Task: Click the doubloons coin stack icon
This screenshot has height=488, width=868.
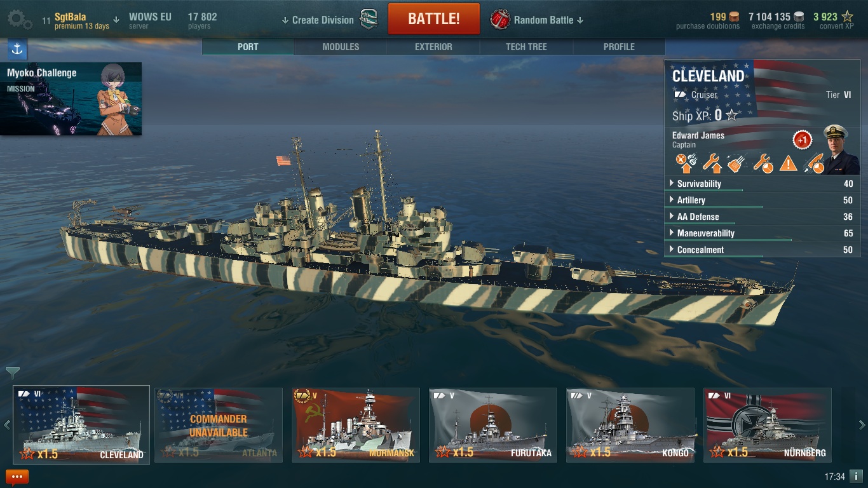Action: point(734,17)
